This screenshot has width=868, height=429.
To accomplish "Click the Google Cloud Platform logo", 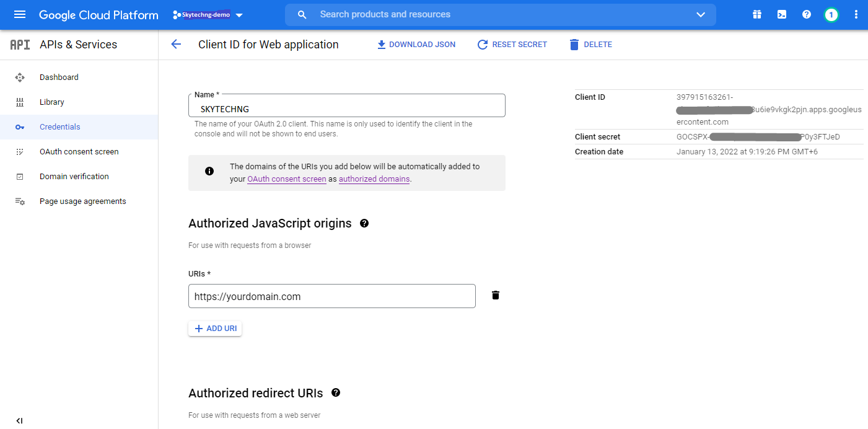I will click(99, 15).
